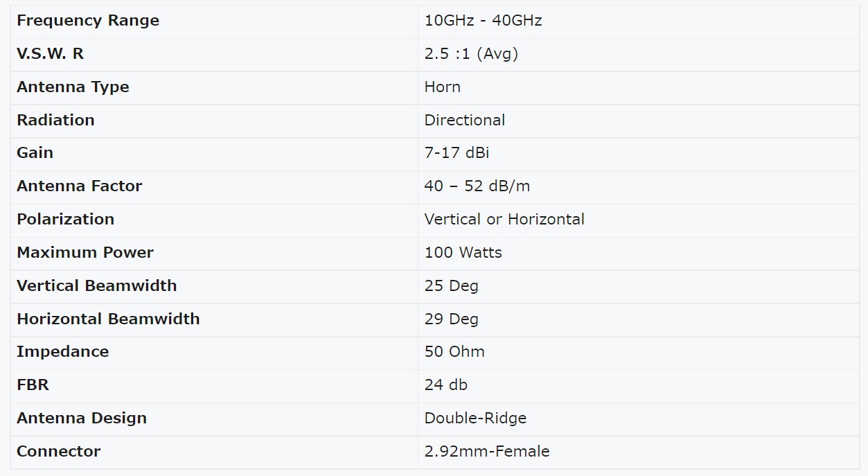This screenshot has width=868, height=476.
Task: Click the Double-Ridge value cell
Action: coord(639,418)
